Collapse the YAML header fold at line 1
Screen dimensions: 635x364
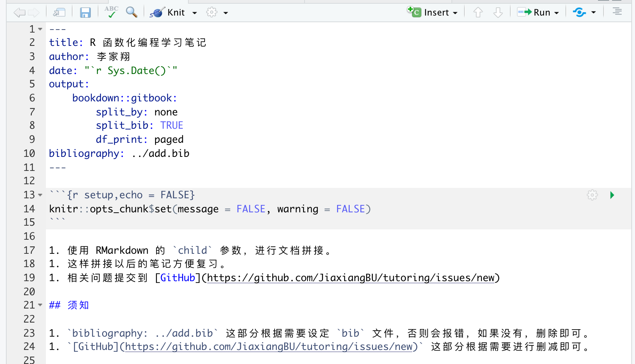[40, 29]
